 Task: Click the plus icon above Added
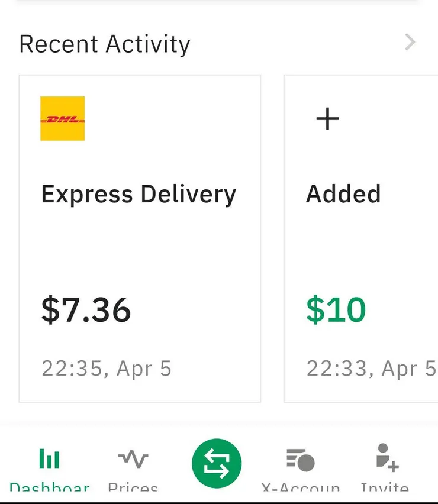pos(327,119)
